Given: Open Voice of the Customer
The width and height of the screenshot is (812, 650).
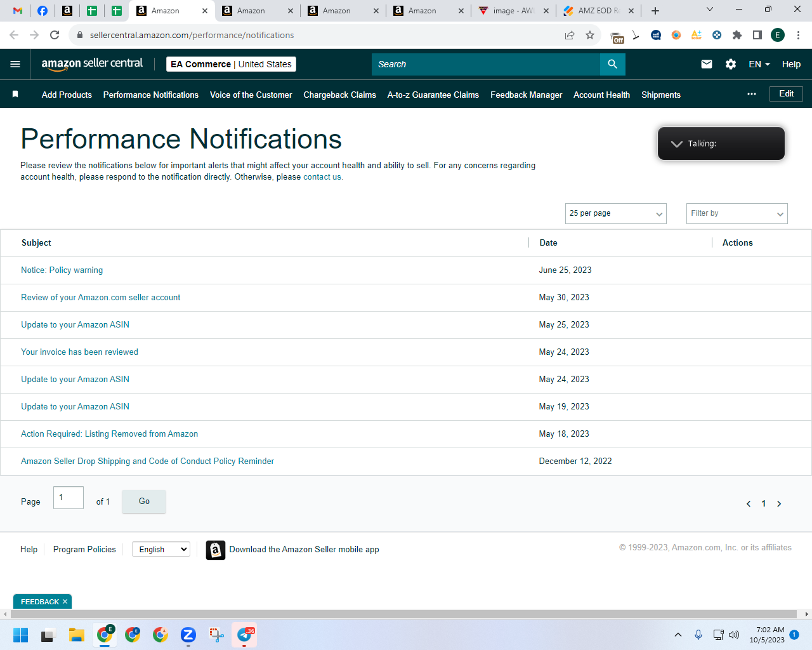Looking at the screenshot, I should click(251, 95).
